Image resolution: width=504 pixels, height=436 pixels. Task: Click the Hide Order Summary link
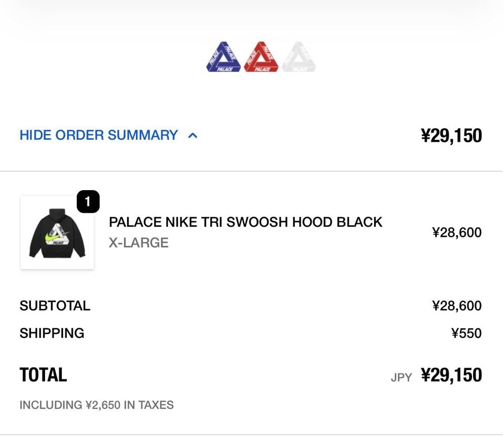pos(99,135)
